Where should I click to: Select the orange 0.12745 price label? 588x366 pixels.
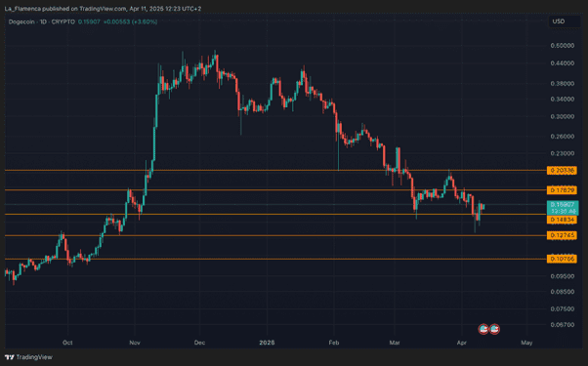[x=562, y=235]
